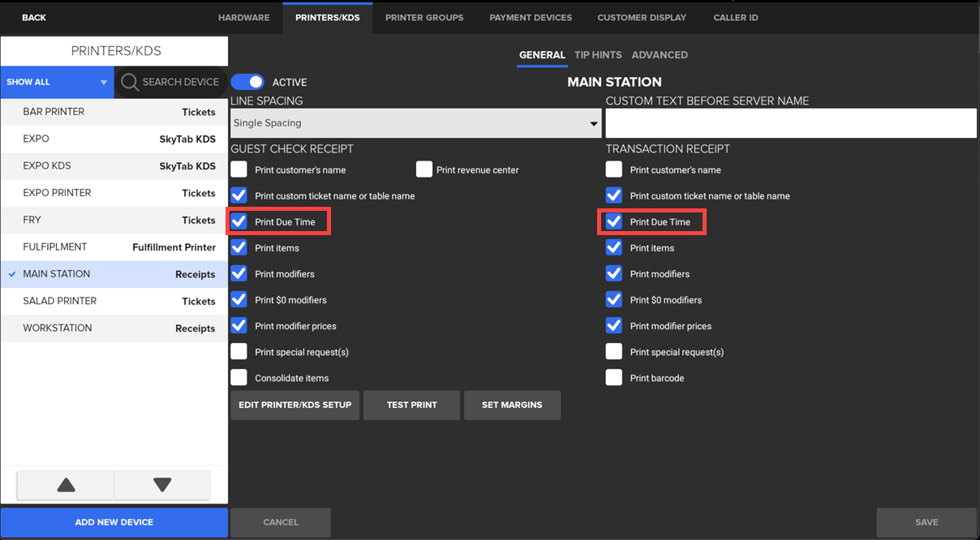The width and height of the screenshot is (980, 540).
Task: Check the Consolidate items option
Action: coord(239,378)
